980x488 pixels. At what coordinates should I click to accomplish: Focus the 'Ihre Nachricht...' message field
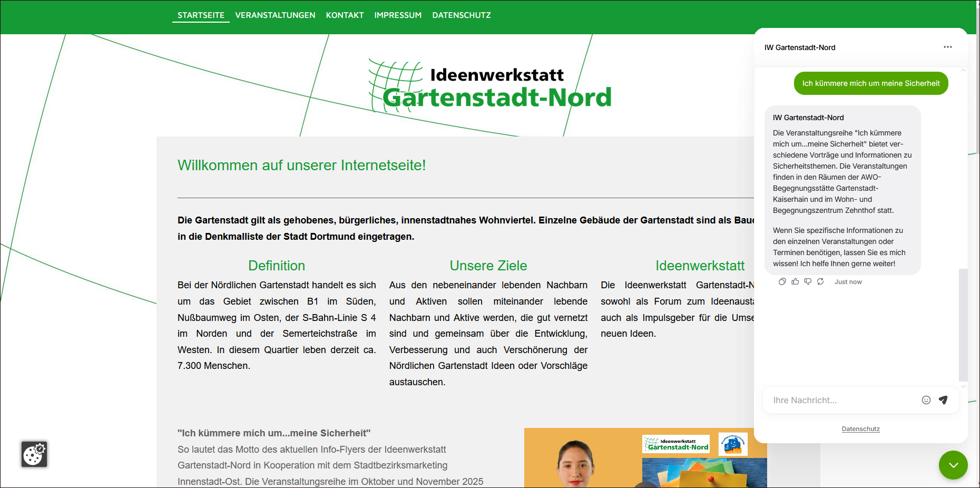840,401
